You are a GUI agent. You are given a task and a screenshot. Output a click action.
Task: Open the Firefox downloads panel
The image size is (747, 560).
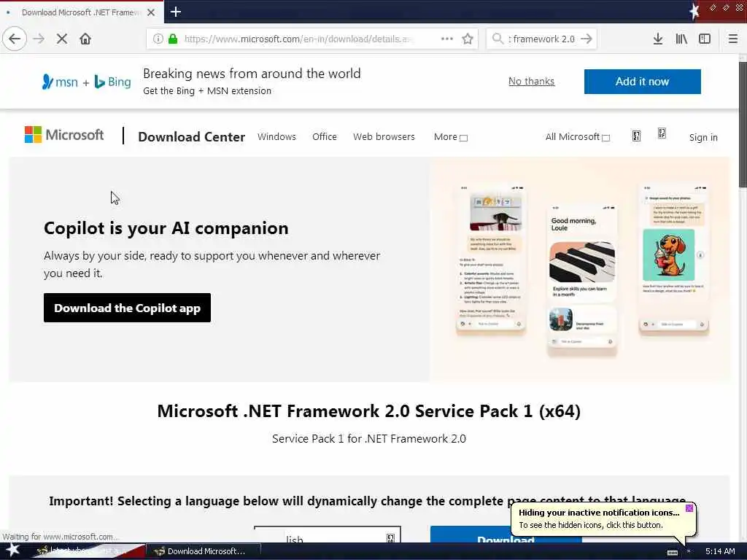click(x=657, y=39)
